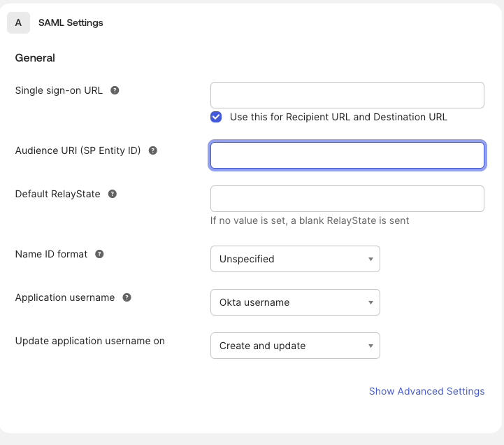504x445 pixels.
Task: Focus the Default RelayState input field
Action: [x=347, y=199]
